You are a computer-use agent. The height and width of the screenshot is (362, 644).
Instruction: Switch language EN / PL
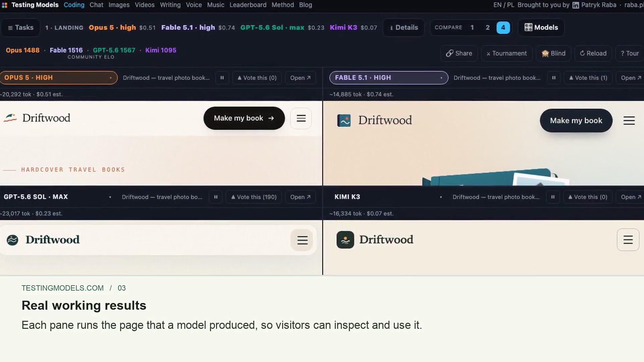503,5
